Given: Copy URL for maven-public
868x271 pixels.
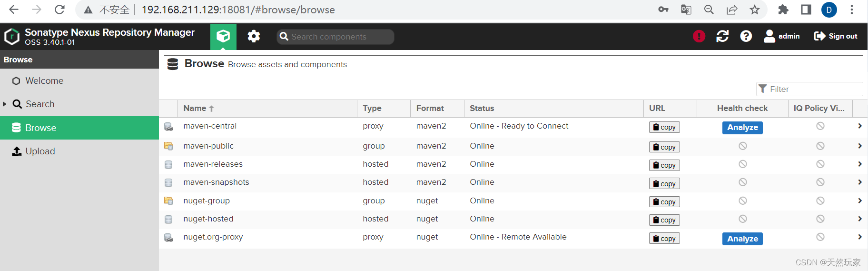Looking at the screenshot, I should 664,147.
